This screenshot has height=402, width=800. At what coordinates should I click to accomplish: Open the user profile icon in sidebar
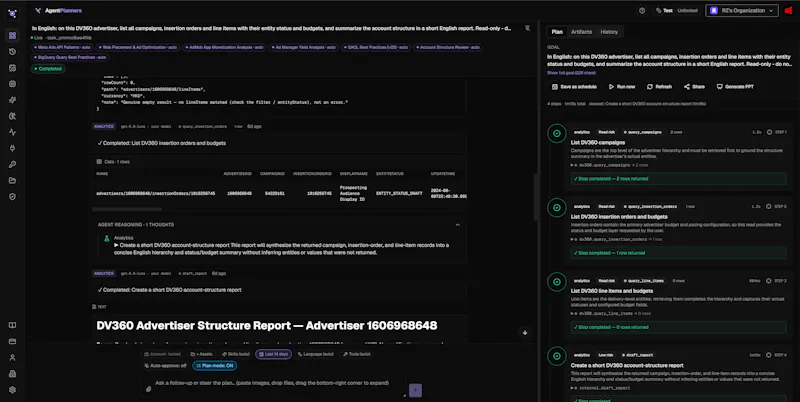pos(12,358)
